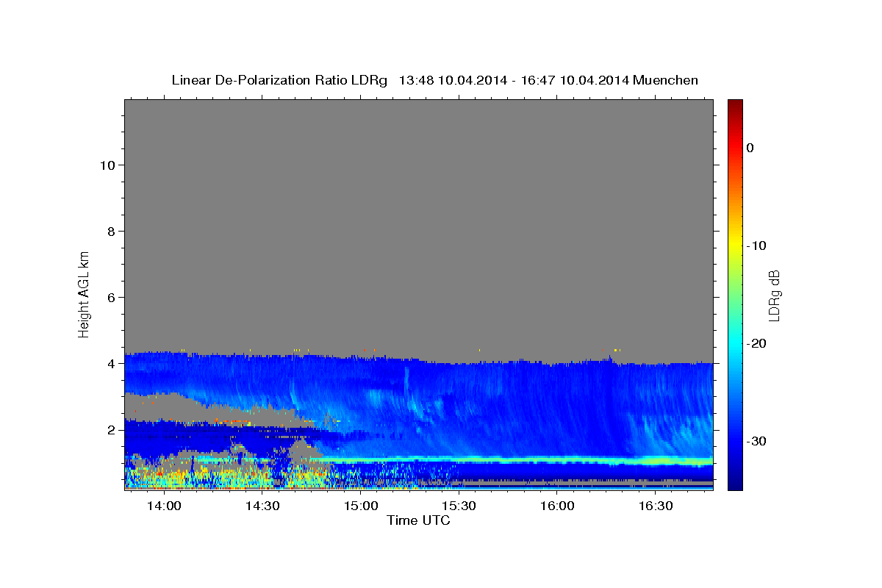
Task: Click the height tick label 6
Action: pyautogui.click(x=110, y=297)
